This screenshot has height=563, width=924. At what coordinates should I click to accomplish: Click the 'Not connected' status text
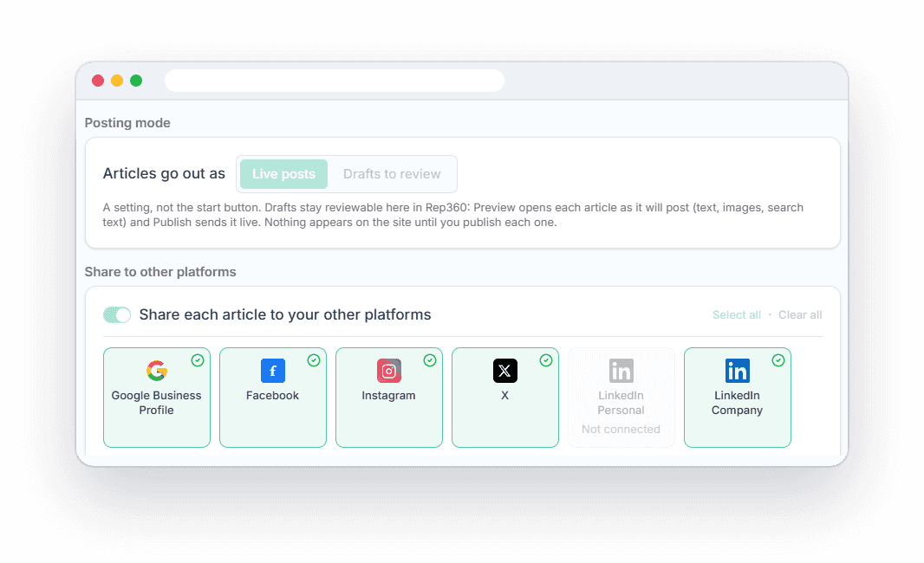click(x=621, y=430)
